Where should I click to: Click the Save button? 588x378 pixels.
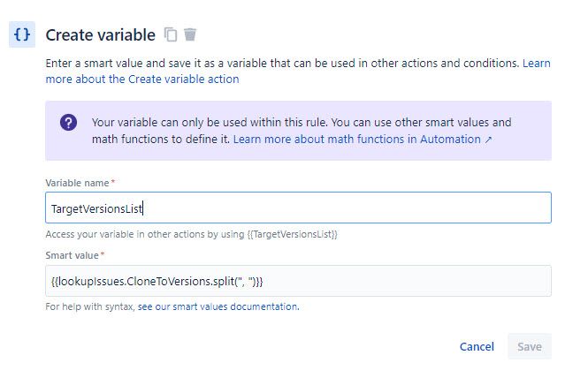tap(529, 346)
